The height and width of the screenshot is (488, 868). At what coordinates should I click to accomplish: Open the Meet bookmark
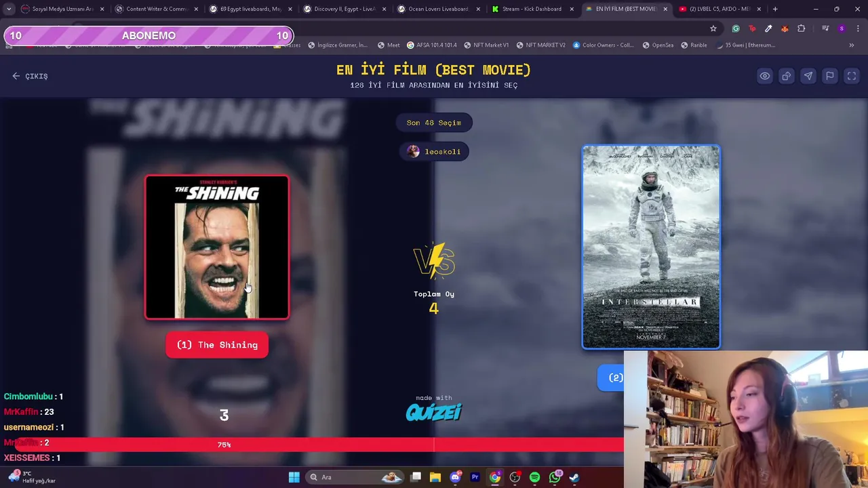[389, 45]
